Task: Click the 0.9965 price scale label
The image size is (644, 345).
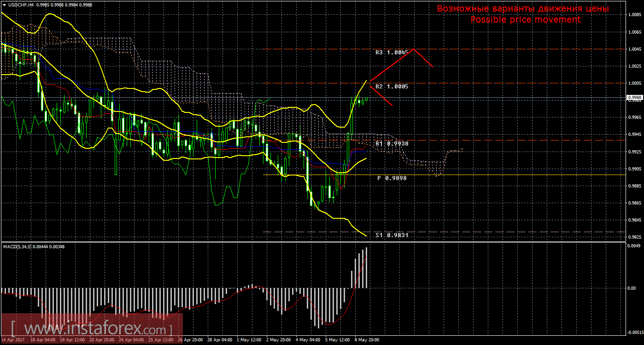Action: click(634, 117)
